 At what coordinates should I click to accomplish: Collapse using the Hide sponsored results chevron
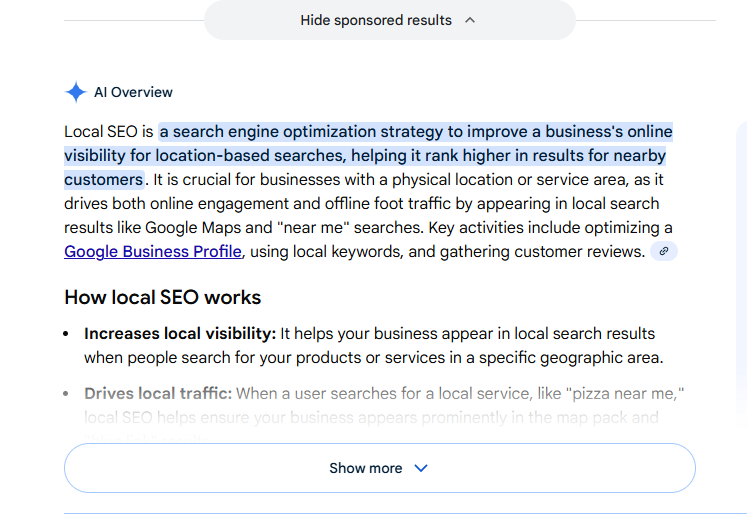tap(470, 20)
